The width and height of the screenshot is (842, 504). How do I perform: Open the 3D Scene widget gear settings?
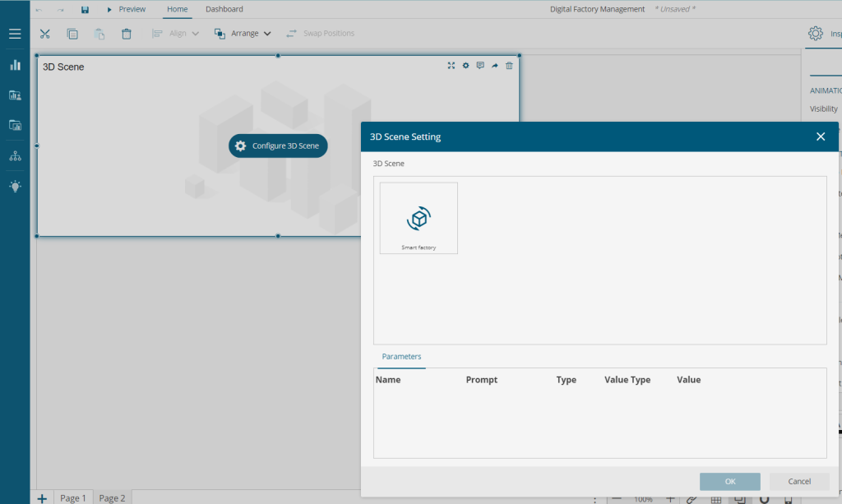(465, 66)
